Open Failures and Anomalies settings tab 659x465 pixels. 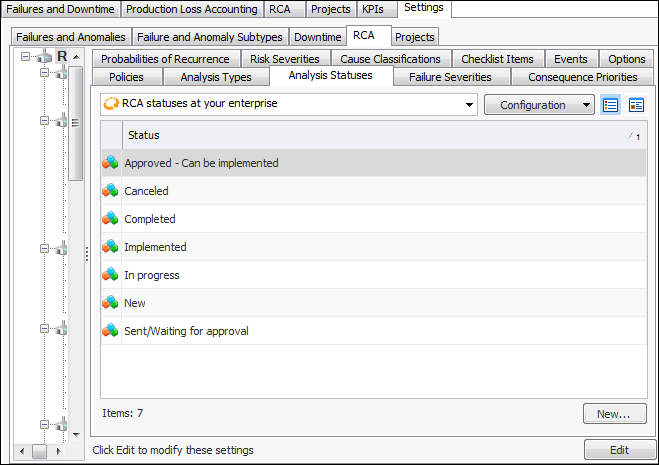(71, 37)
